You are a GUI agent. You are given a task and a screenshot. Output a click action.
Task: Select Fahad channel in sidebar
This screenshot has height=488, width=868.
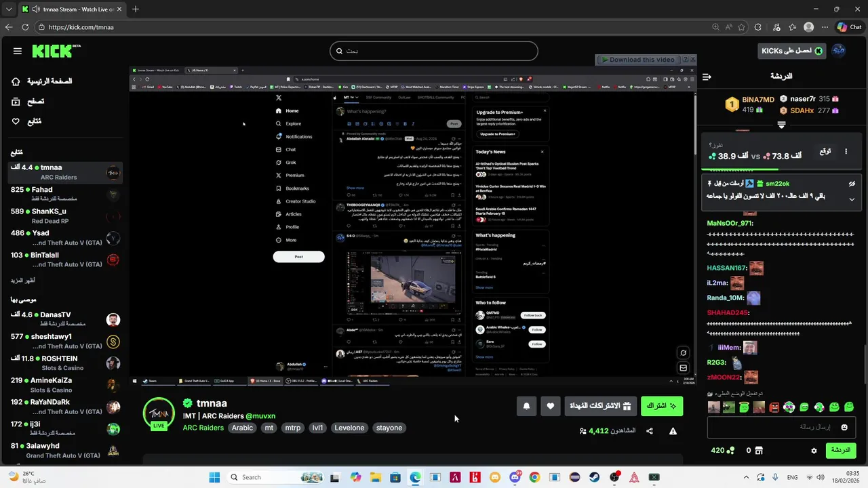point(65,194)
